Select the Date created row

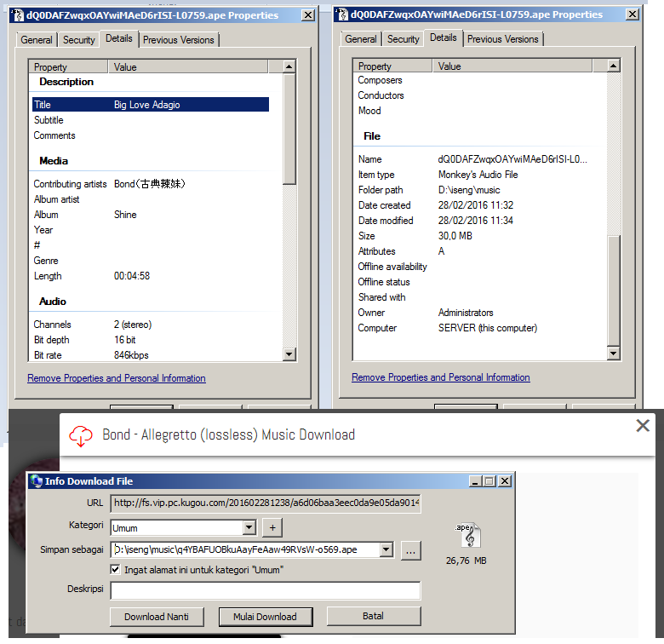point(475,205)
